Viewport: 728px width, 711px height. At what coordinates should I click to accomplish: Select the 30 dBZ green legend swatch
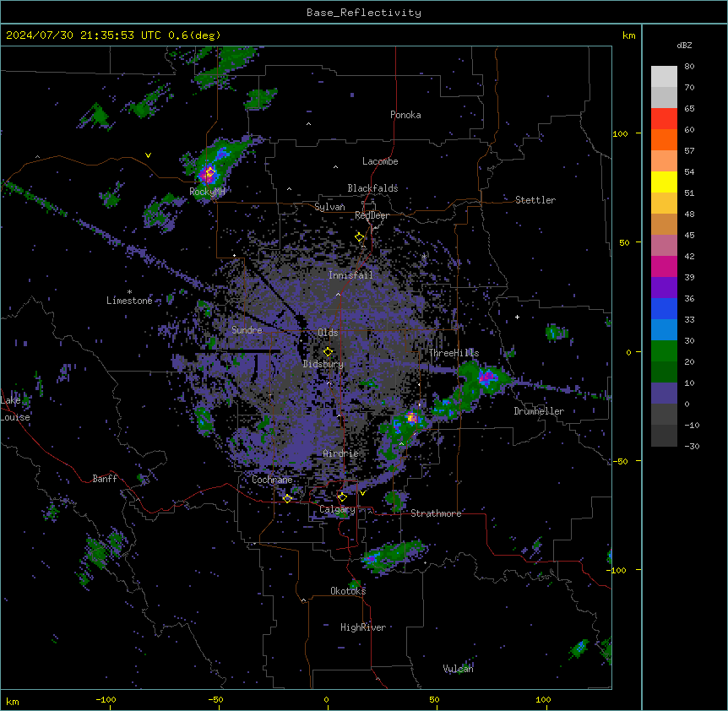click(x=664, y=351)
